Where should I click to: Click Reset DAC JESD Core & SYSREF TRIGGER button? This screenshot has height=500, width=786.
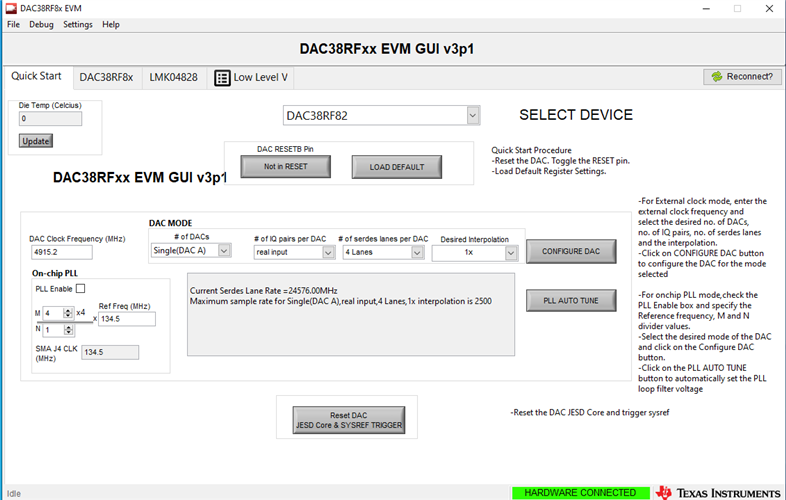click(x=349, y=420)
